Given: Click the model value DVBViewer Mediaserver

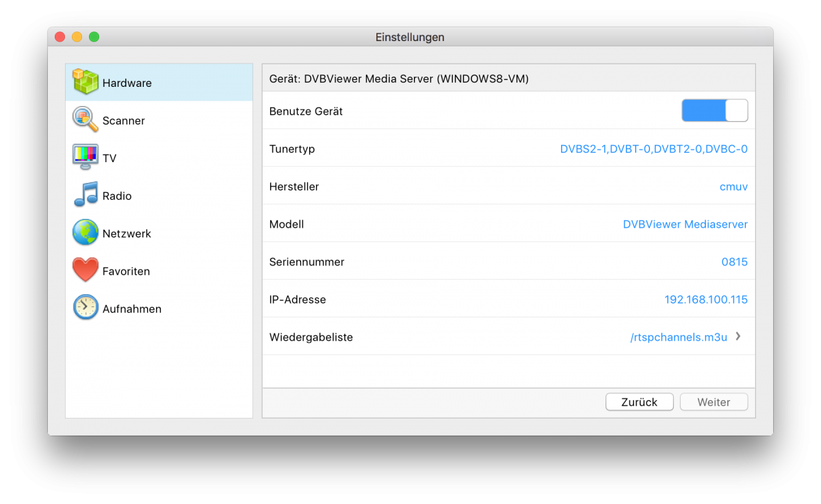Looking at the screenshot, I should point(685,224).
